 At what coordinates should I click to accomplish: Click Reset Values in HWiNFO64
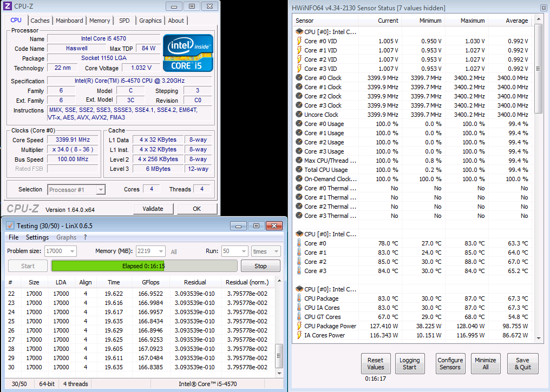(376, 364)
